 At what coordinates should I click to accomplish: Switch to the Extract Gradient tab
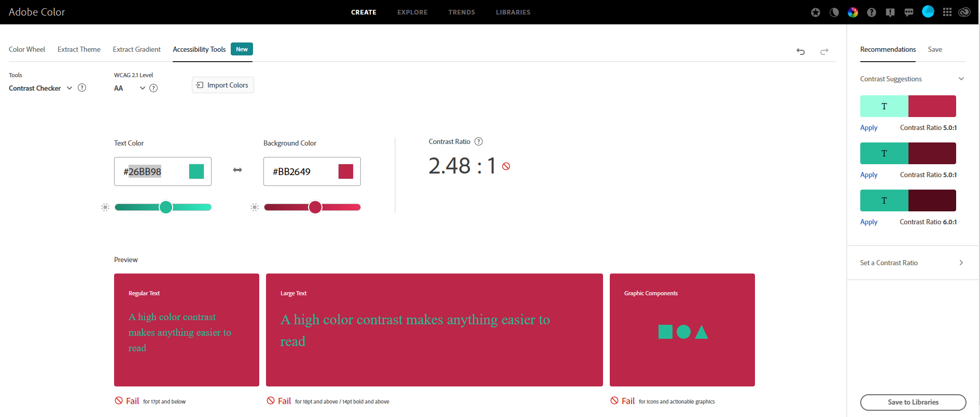(x=137, y=49)
